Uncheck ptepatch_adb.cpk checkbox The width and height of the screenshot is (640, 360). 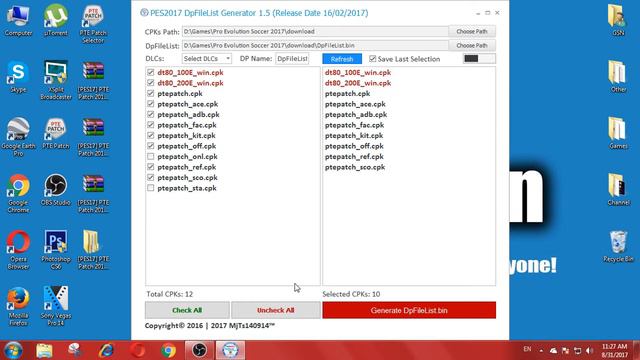[151, 114]
